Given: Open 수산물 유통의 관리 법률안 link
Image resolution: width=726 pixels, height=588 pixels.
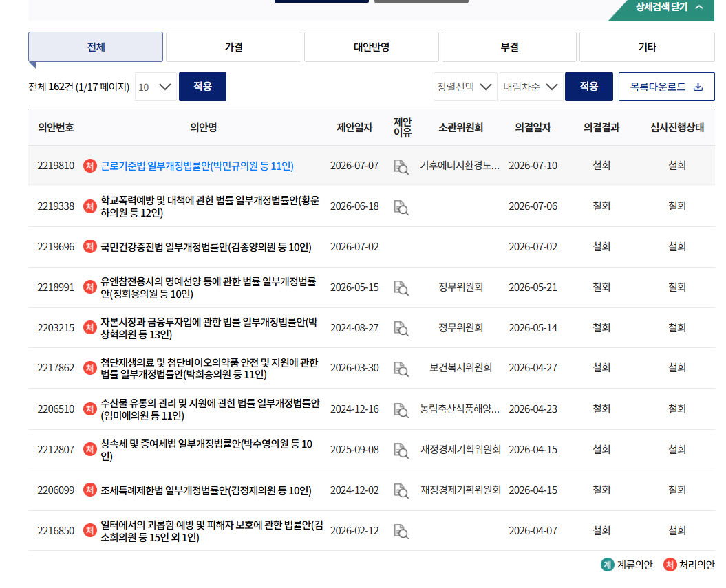Looking at the screenshot, I should (210, 409).
